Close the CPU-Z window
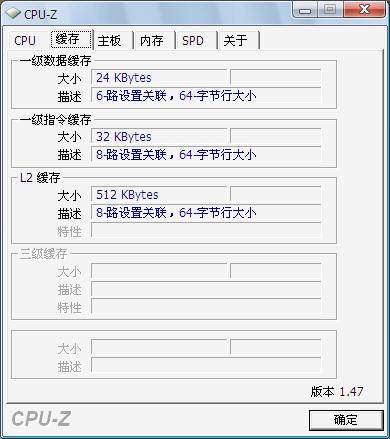 (365, 10)
